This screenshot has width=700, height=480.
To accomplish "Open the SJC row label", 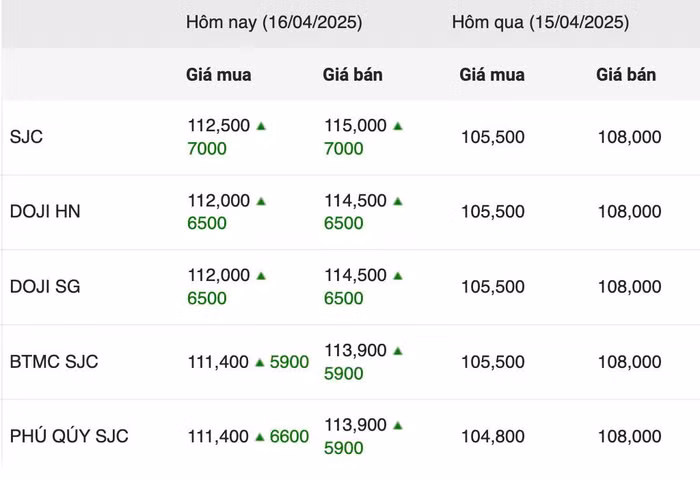I will [26, 137].
